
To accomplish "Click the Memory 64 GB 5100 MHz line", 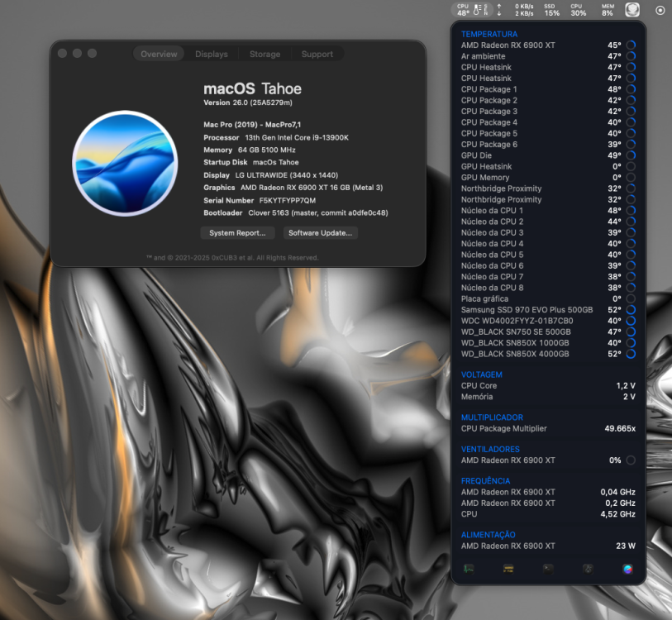I will (250, 150).
